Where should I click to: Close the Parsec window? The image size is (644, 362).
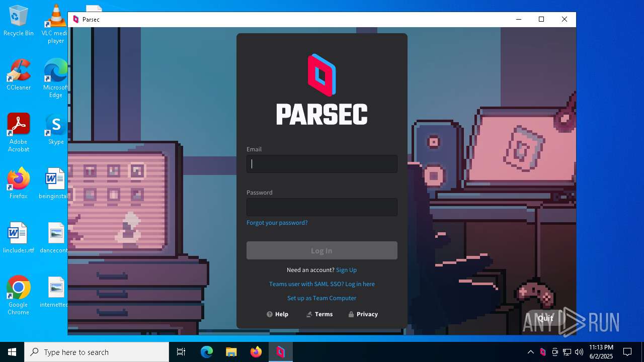[565, 20]
